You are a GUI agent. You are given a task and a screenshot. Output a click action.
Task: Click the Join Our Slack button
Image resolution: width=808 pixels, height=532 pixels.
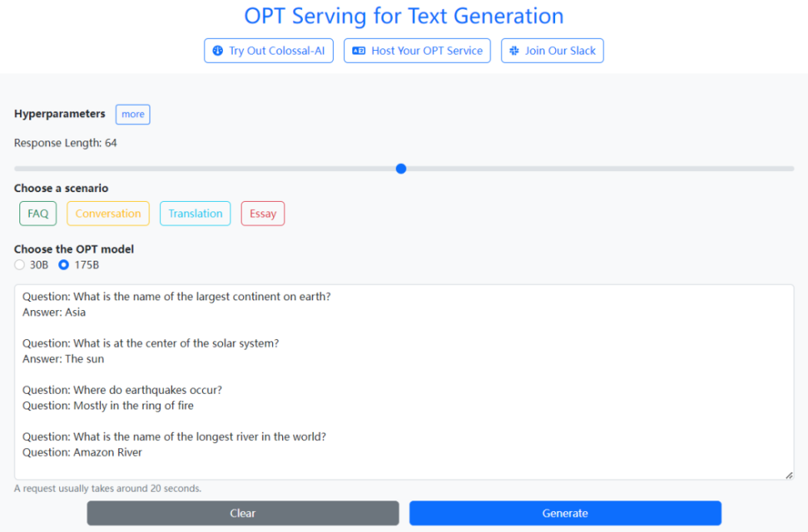click(x=552, y=51)
